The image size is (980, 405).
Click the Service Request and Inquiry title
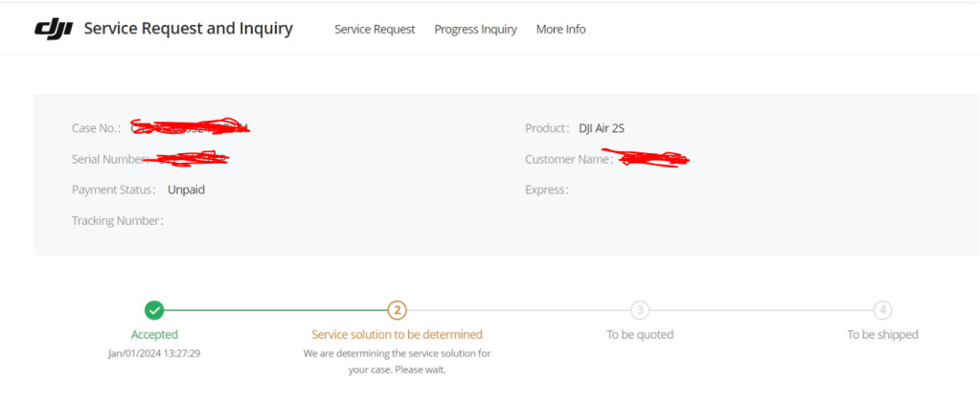pyautogui.click(x=189, y=29)
